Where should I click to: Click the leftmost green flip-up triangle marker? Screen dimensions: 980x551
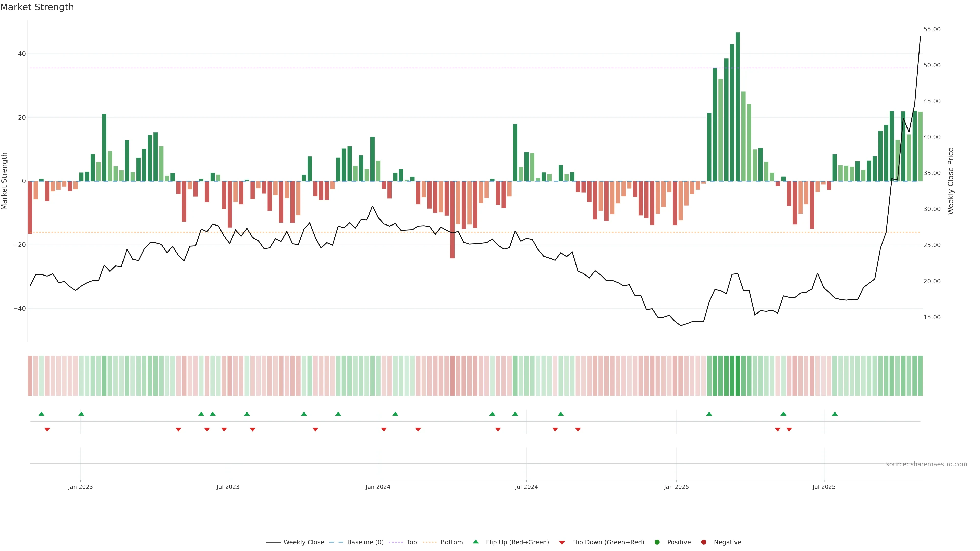click(x=41, y=414)
